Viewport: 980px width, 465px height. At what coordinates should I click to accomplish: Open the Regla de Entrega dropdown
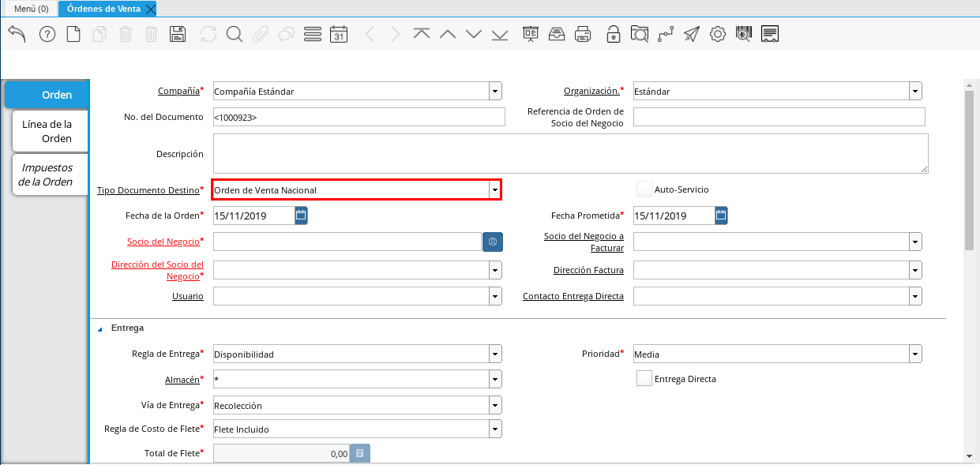pyautogui.click(x=494, y=354)
